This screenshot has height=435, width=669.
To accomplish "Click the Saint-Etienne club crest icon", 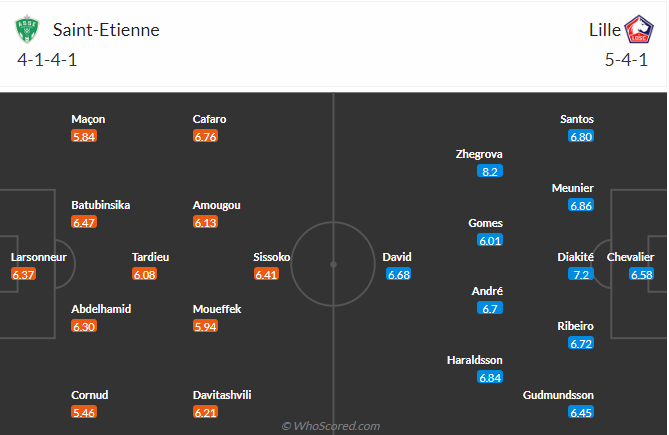I will 26,30.
